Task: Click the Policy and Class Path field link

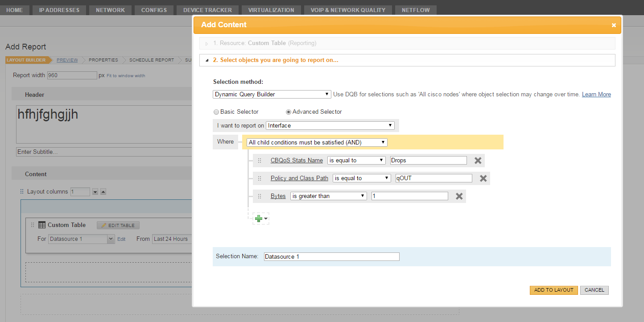Action: pyautogui.click(x=299, y=178)
